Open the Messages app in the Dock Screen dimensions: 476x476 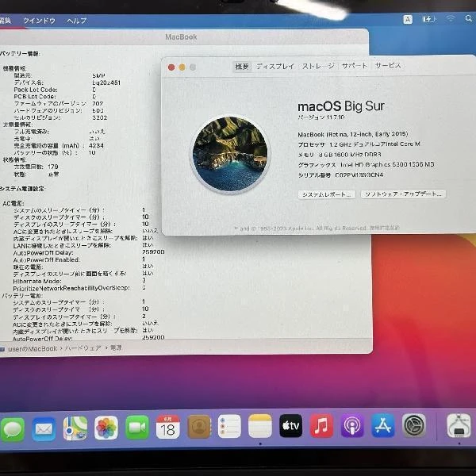(x=12, y=428)
